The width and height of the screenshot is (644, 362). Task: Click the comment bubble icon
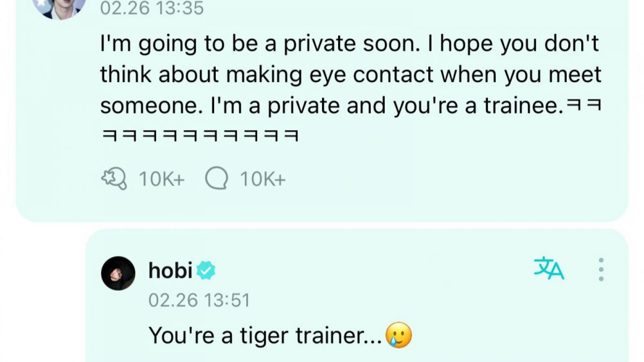[x=217, y=178]
